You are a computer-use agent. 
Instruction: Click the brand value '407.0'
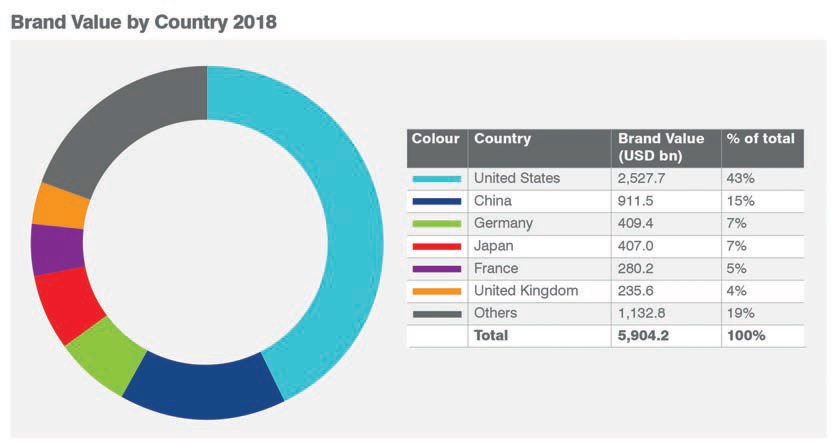[x=635, y=246]
